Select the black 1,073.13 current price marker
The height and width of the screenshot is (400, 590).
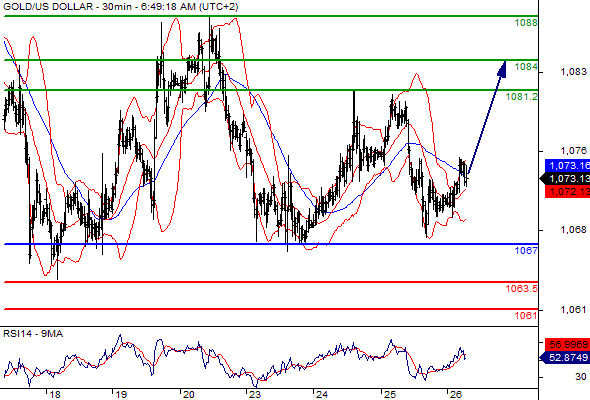[565, 179]
